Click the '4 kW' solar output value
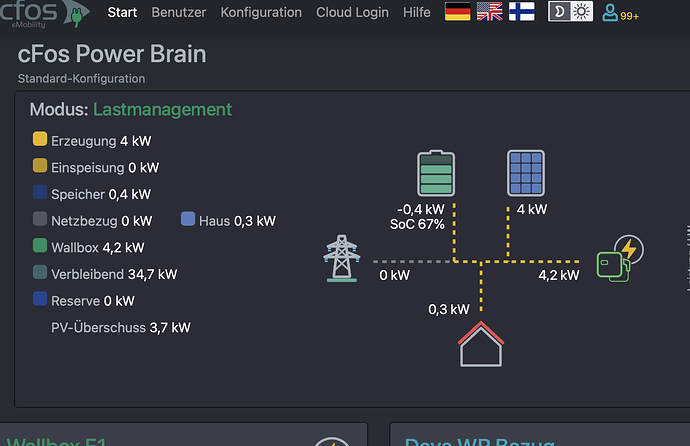This screenshot has height=446, width=690. [532, 209]
